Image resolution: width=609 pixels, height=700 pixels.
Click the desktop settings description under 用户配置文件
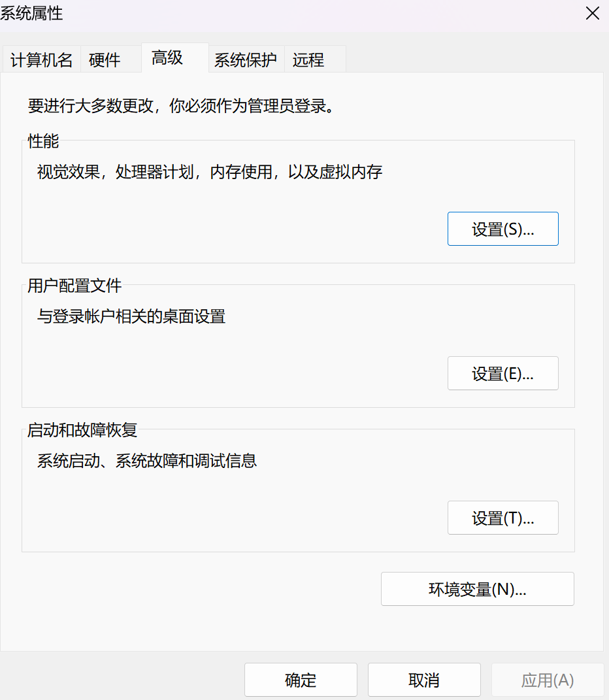point(131,317)
